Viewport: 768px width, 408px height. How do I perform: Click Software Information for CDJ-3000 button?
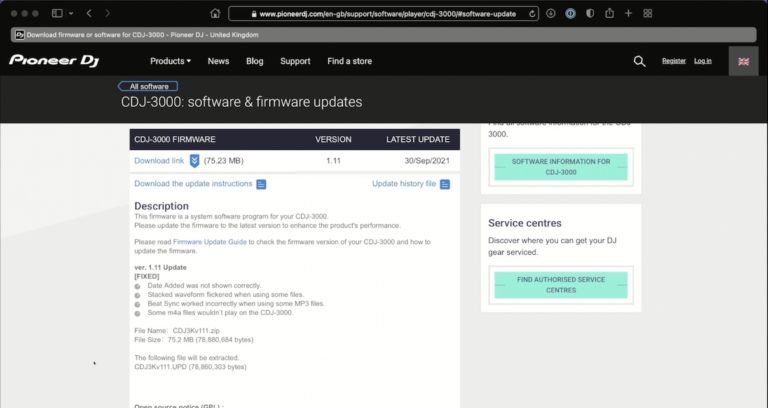point(561,167)
